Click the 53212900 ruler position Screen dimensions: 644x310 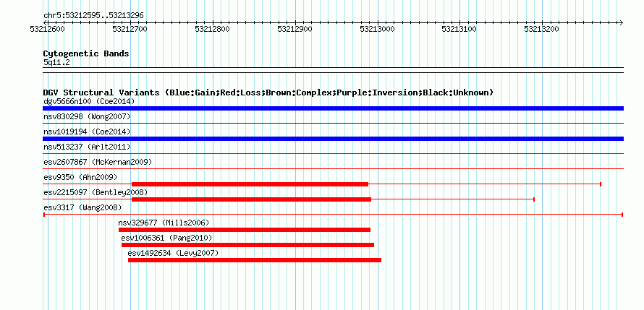295,29
